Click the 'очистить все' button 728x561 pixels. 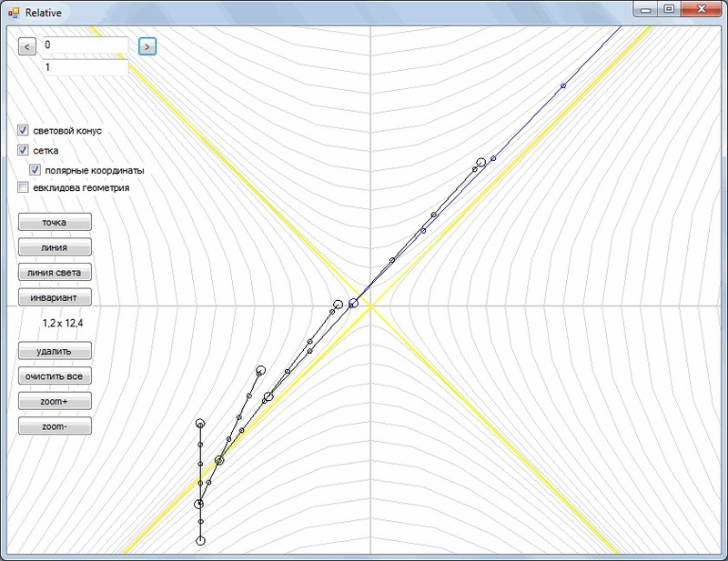pos(55,376)
